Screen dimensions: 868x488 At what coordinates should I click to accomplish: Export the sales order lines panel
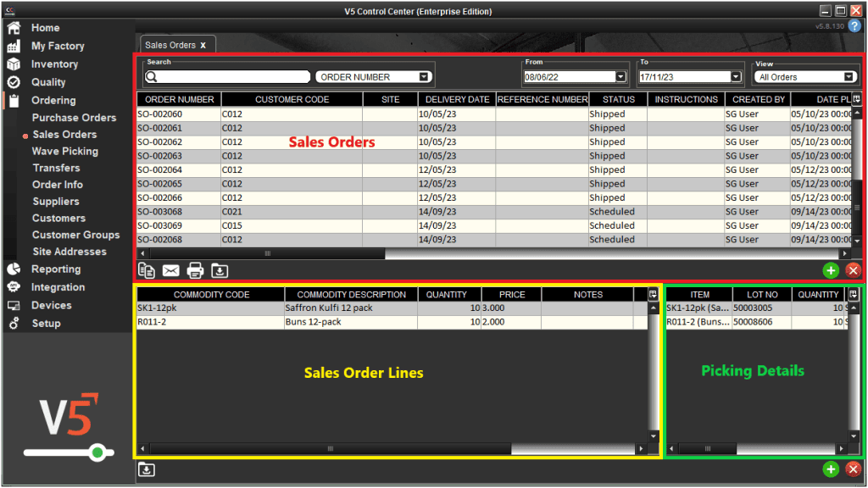(x=146, y=469)
